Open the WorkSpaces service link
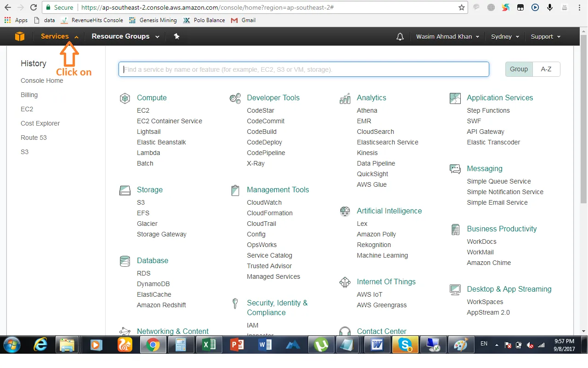 click(x=485, y=302)
